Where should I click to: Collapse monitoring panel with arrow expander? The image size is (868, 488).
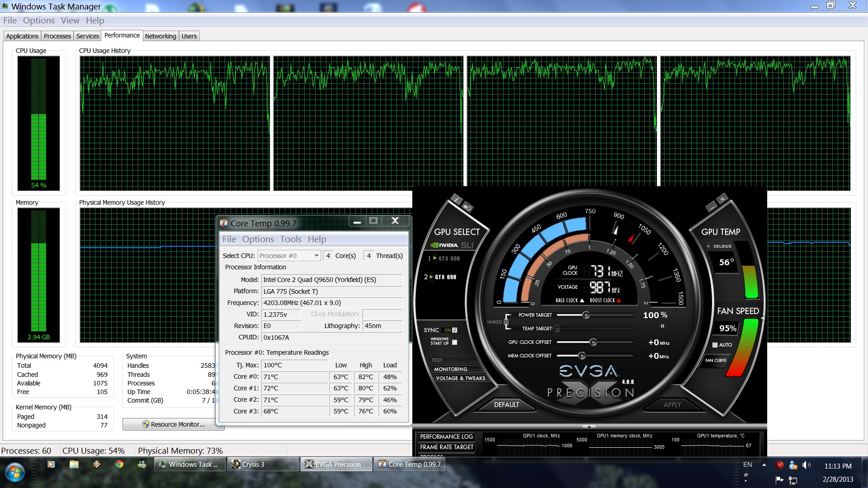click(x=589, y=426)
